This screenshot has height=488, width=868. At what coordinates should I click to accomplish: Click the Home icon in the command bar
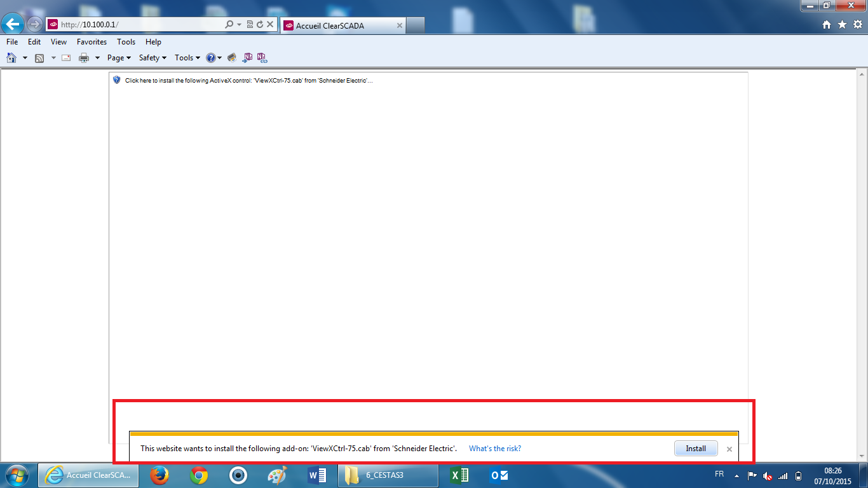click(11, 58)
